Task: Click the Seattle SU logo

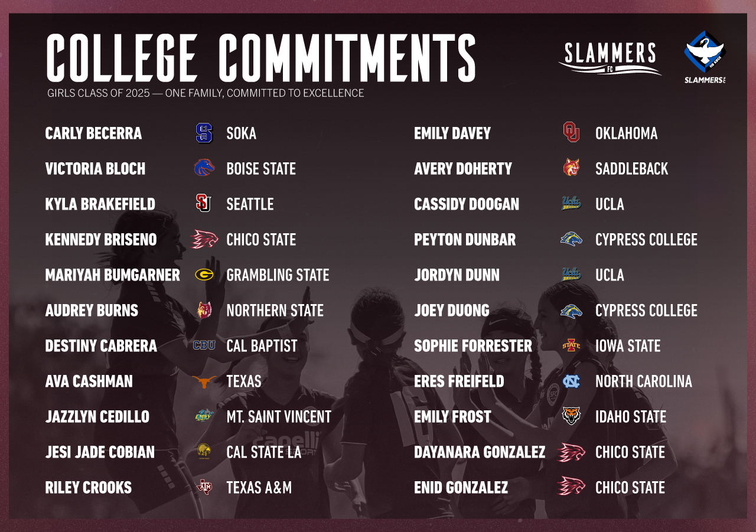Action: [204, 204]
